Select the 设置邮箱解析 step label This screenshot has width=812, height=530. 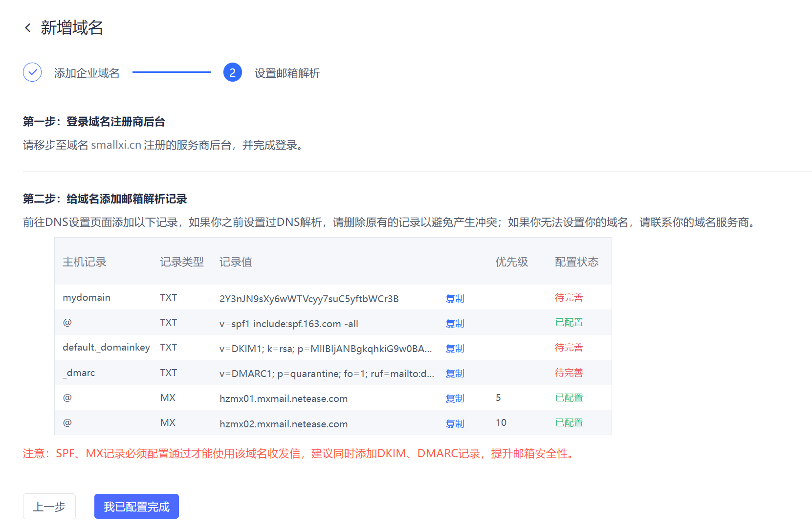click(x=287, y=73)
